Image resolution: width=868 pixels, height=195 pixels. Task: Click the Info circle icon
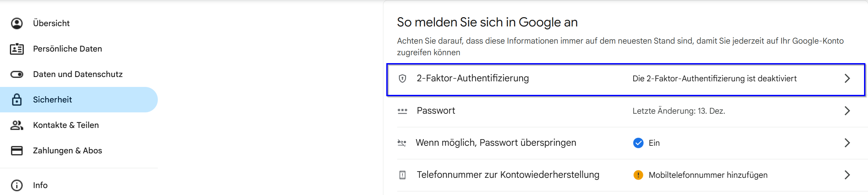tap(17, 185)
